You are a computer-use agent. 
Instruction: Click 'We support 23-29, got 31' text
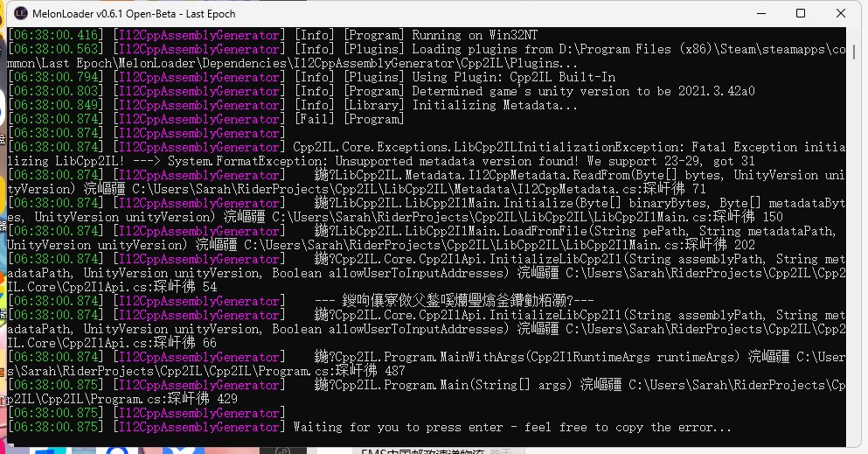(671, 161)
